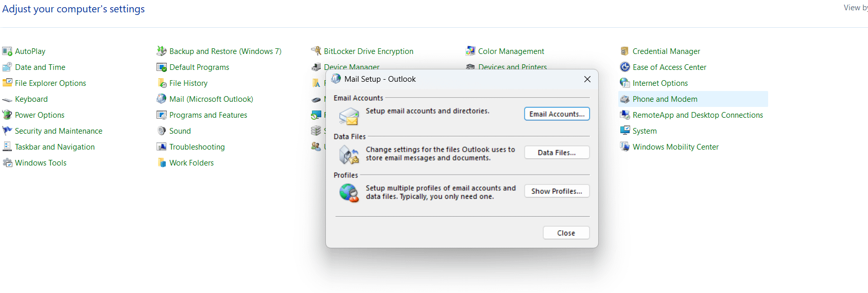Select the Power Options icon

(7, 115)
